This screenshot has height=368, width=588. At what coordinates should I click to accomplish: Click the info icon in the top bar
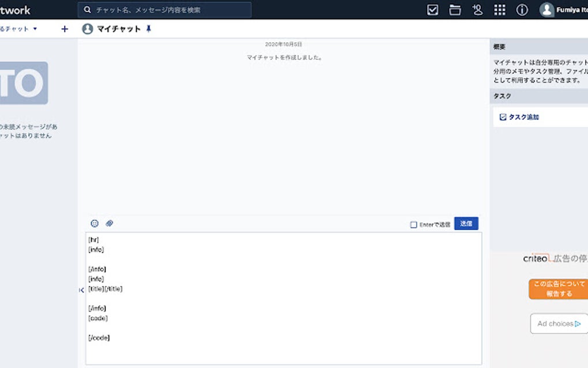click(x=522, y=10)
